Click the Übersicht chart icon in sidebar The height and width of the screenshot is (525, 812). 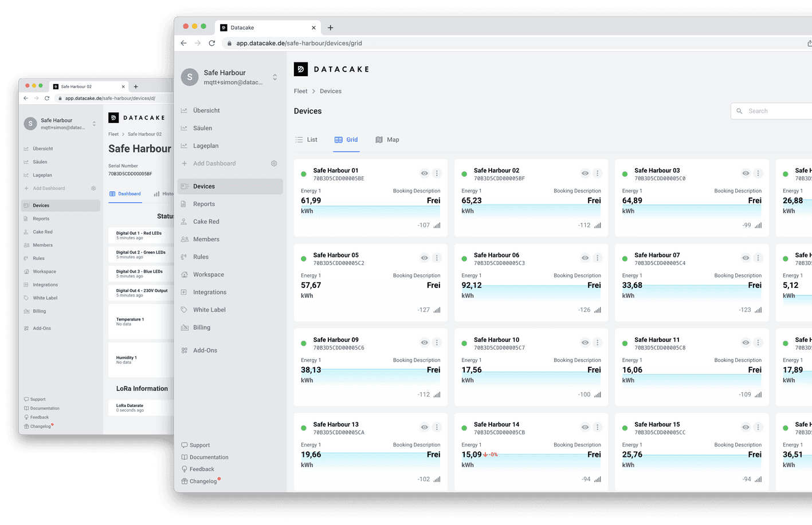coord(185,110)
